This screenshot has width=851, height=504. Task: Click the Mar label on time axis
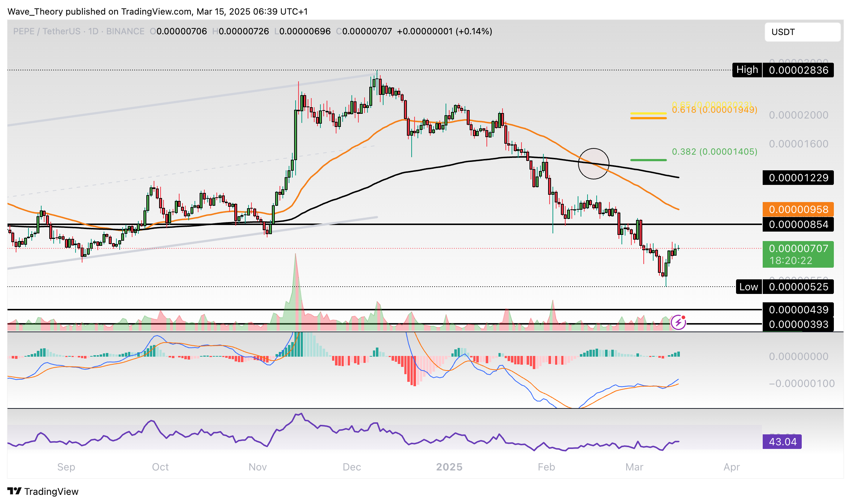coord(634,467)
